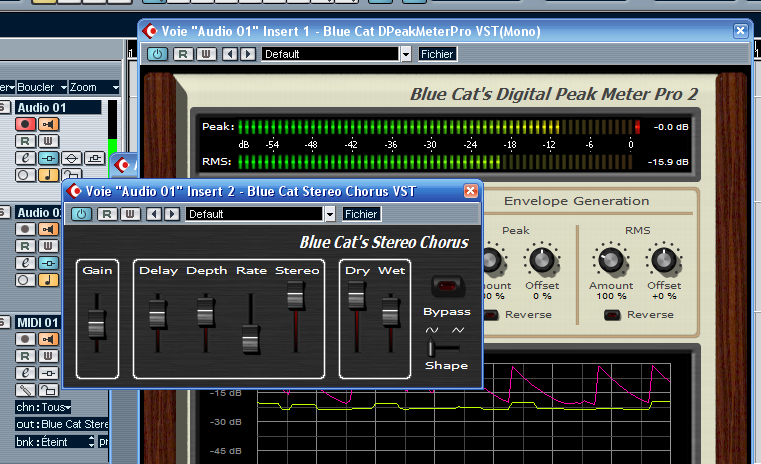The height and width of the screenshot is (464, 761).
Task: Open MIDI 01 channel settings (e button)
Action: pos(25,373)
